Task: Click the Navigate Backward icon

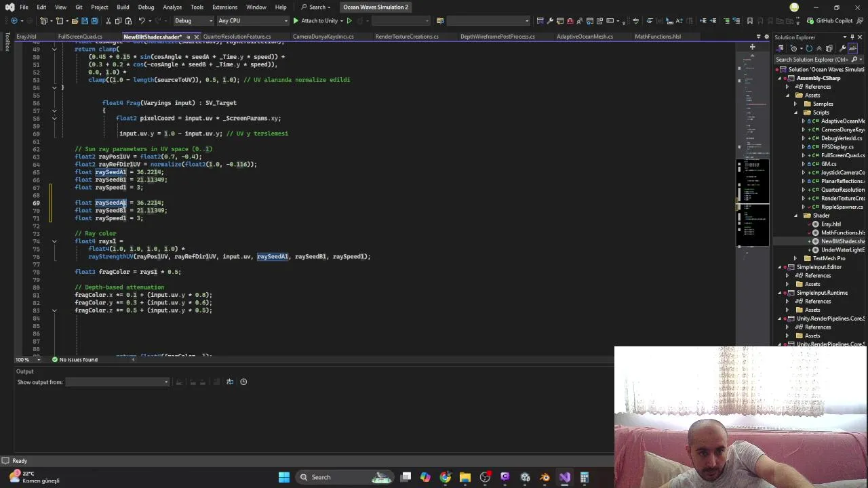Action: click(13, 21)
